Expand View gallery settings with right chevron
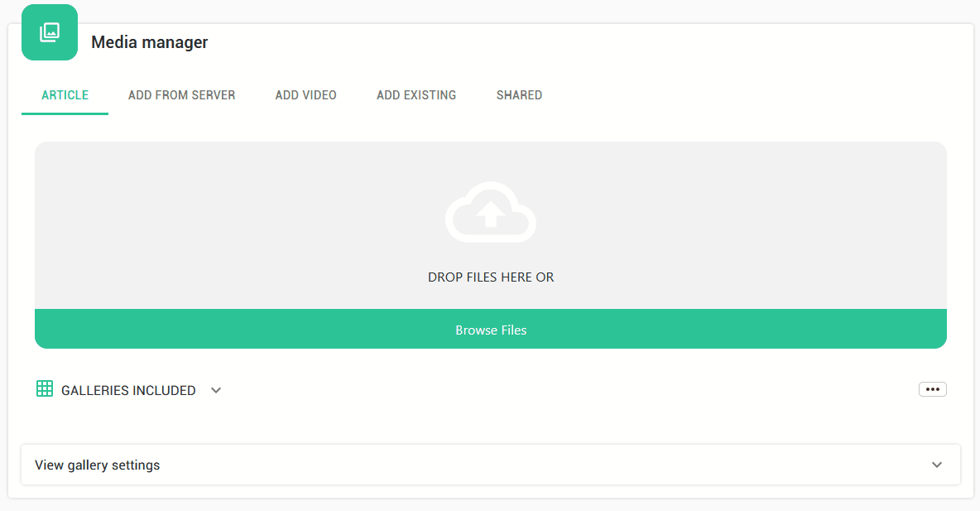Viewport: 980px width, 511px height. (x=936, y=465)
